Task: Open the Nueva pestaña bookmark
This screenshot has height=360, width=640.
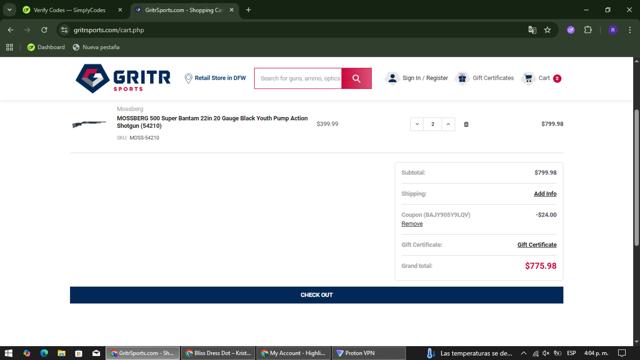Action: pos(96,47)
